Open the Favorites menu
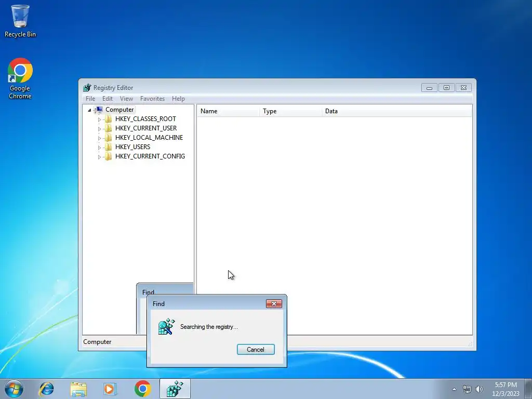This screenshot has height=399, width=532. pos(152,98)
